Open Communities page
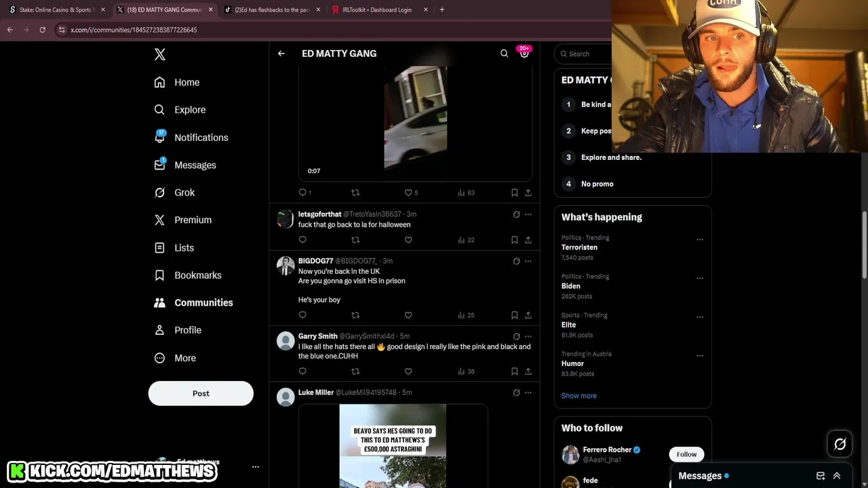Image resolution: width=868 pixels, height=488 pixels. 194,302
